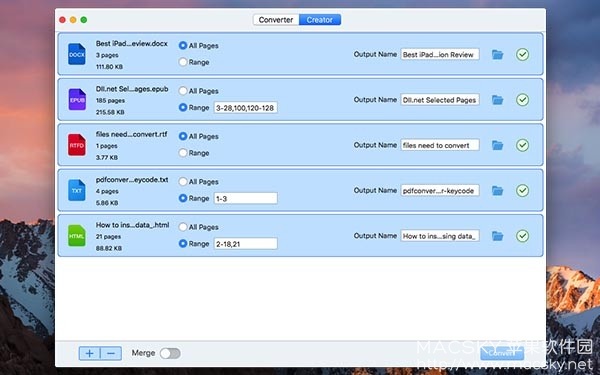Edit page range field containing 1-3
This screenshot has height=375, width=600.
[246, 198]
